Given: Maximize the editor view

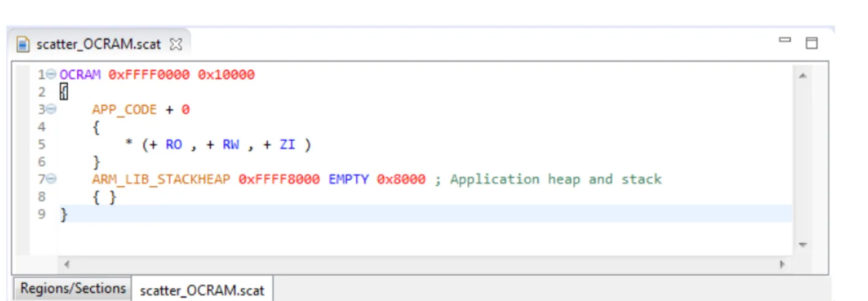Looking at the screenshot, I should [812, 43].
